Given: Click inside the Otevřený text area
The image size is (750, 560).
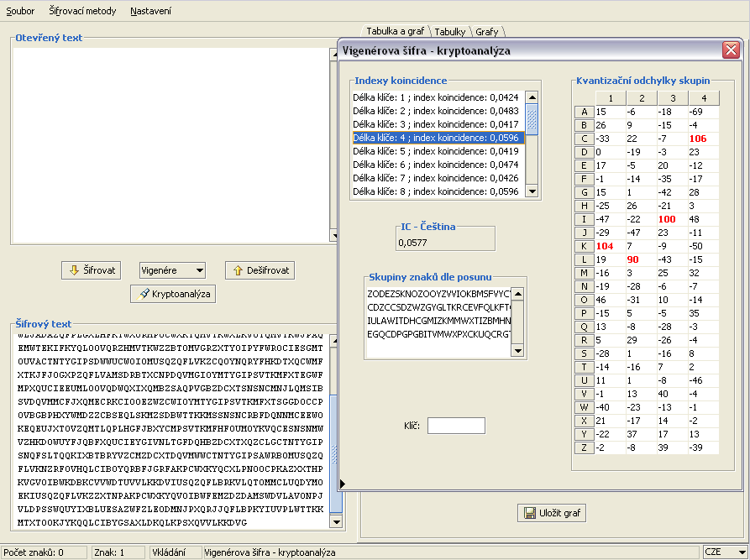Looking at the screenshot, I should pos(170,145).
